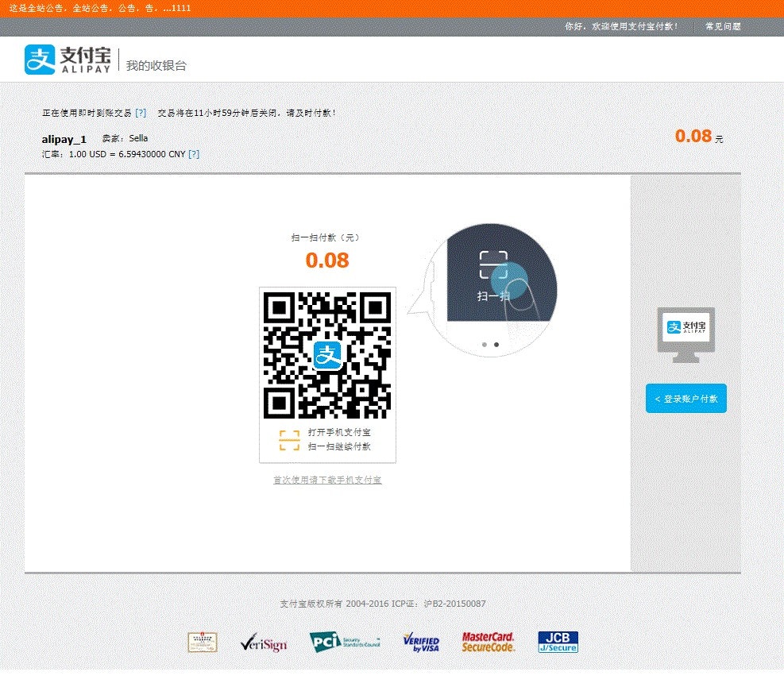Click the Alipay logo in header
The width and height of the screenshot is (784, 691).
[x=68, y=60]
